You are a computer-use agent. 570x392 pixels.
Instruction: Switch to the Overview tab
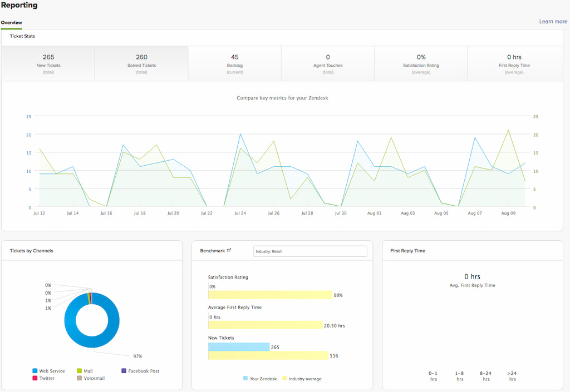(11, 23)
